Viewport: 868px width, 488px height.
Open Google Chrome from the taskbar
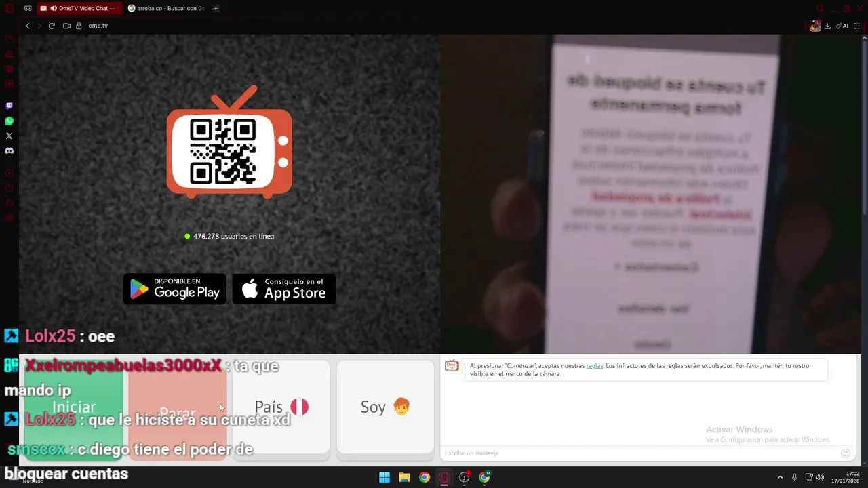pyautogui.click(x=424, y=477)
